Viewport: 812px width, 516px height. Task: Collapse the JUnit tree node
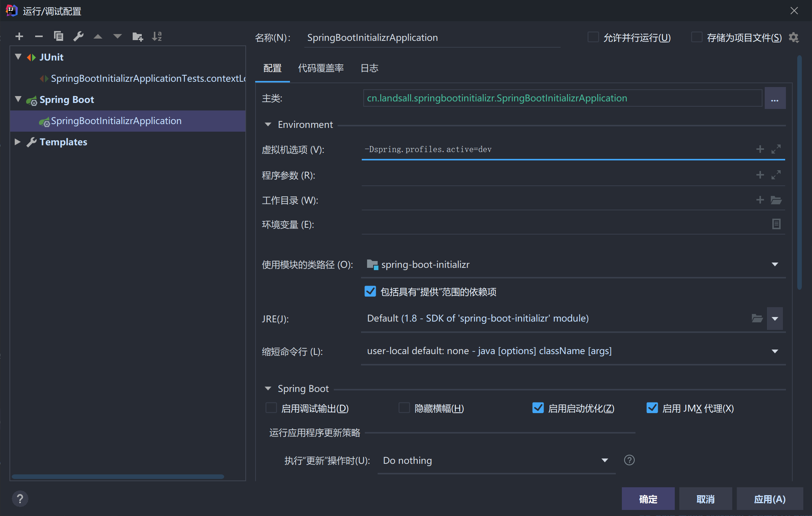[x=18, y=57]
